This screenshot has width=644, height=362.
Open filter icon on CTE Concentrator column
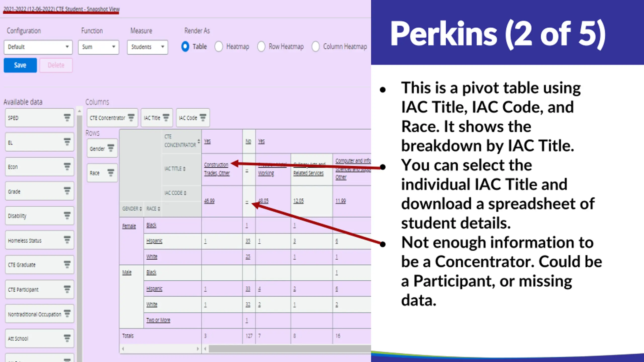coord(131,117)
